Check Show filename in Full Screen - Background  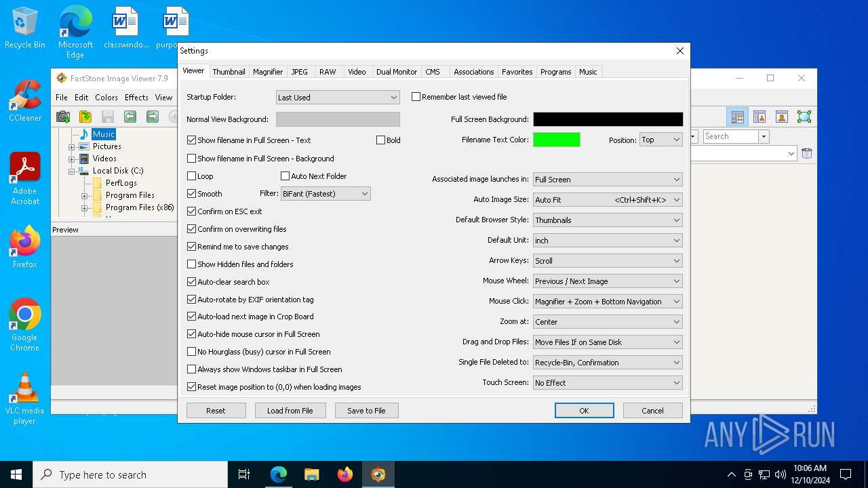(192, 159)
